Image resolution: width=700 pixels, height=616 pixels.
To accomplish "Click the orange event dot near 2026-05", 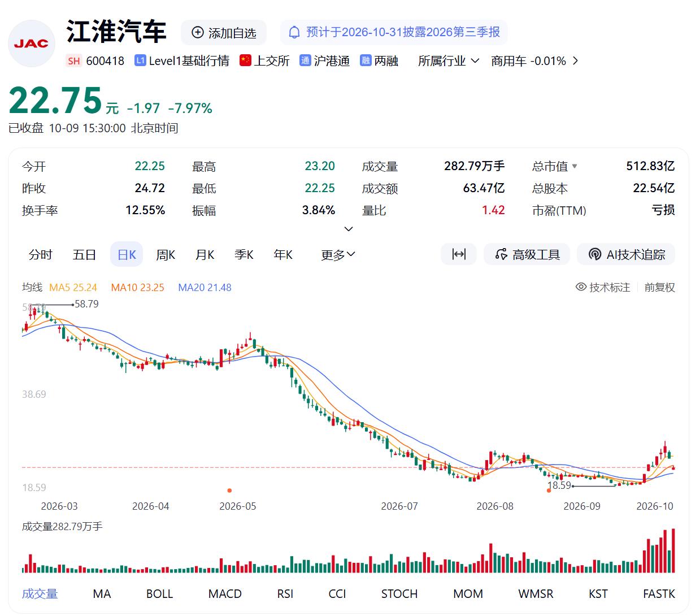I will coord(229,491).
